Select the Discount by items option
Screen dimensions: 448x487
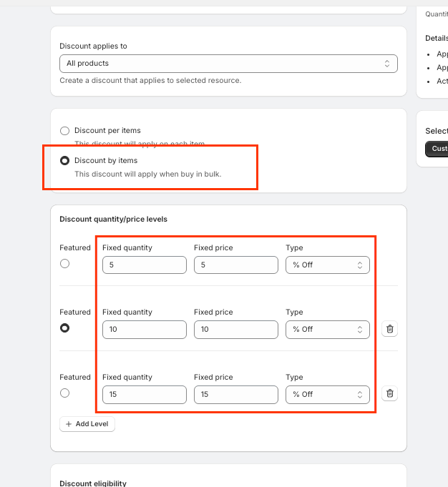click(x=65, y=161)
